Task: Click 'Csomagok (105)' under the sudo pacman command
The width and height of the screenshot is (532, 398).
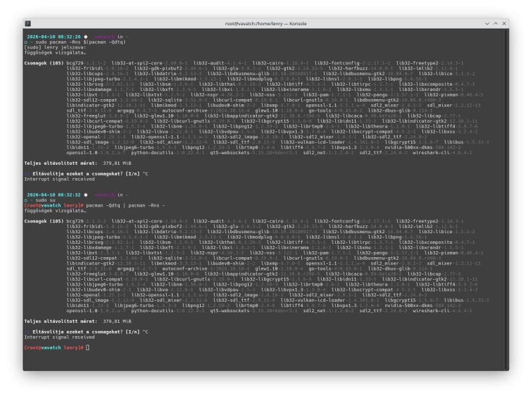Action: point(44,63)
